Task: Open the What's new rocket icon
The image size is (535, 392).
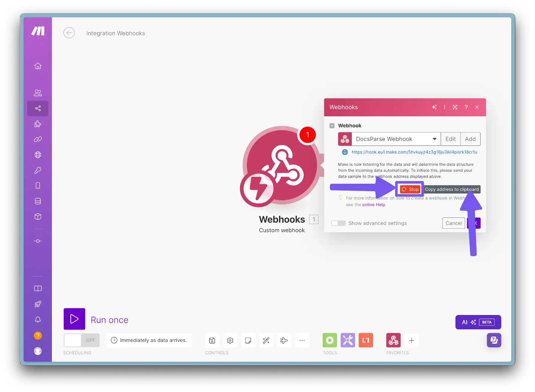Action: pyautogui.click(x=38, y=304)
